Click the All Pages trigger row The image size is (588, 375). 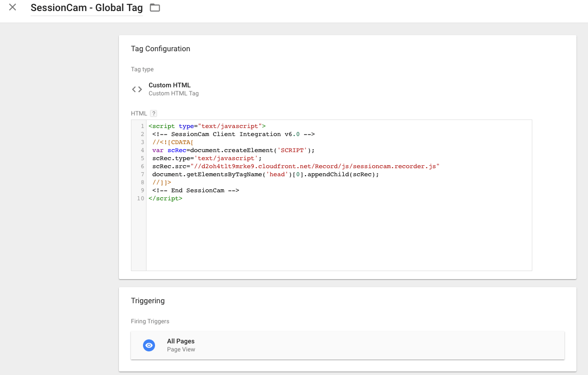coord(347,345)
